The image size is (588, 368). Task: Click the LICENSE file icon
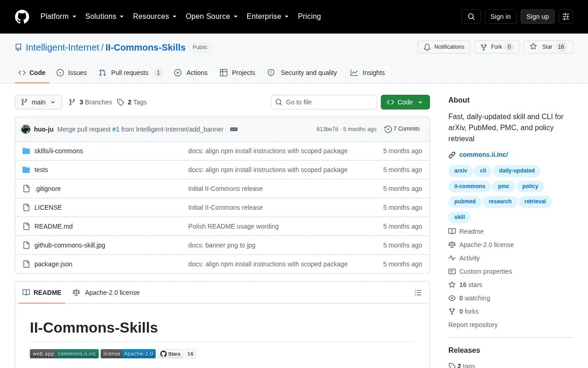[26, 207]
